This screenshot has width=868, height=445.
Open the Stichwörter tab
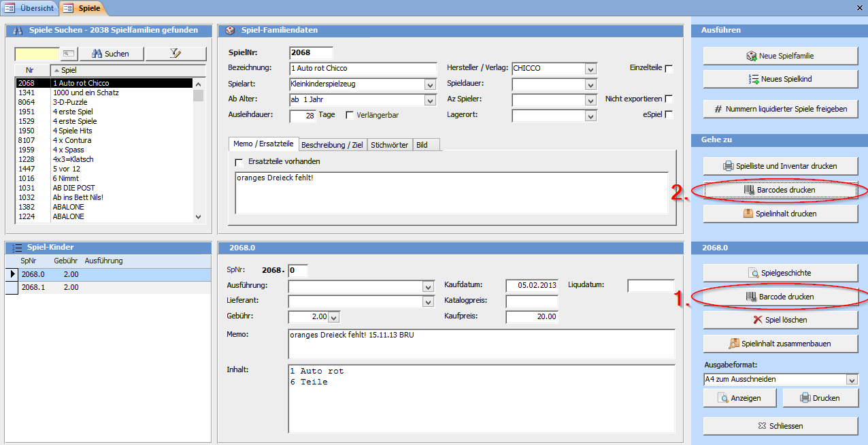pyautogui.click(x=390, y=144)
